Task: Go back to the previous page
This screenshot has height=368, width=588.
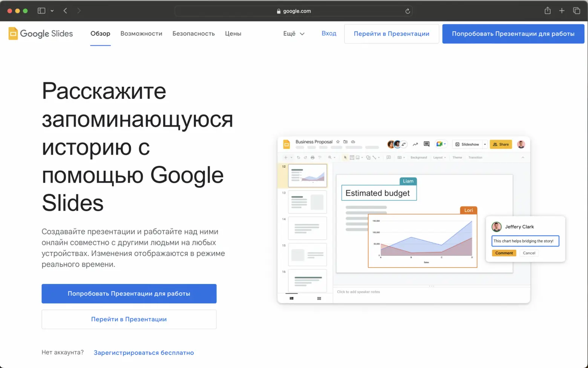Action: click(x=65, y=11)
